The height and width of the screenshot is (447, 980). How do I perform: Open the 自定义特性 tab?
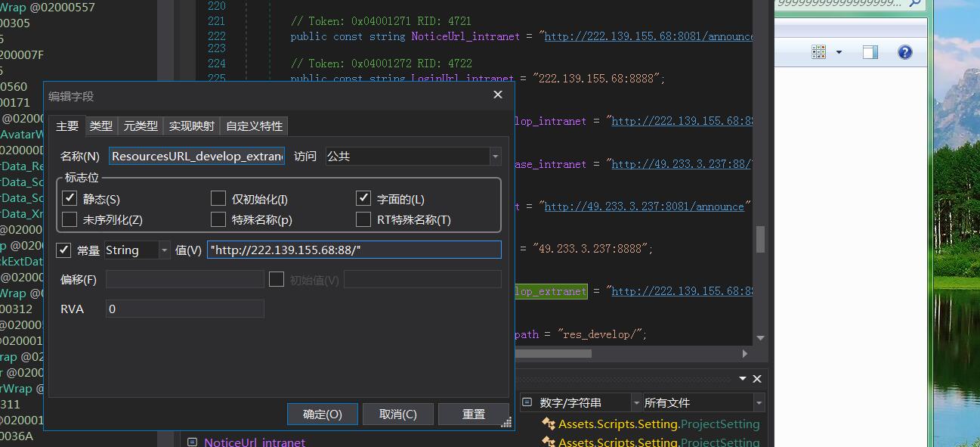pos(254,126)
